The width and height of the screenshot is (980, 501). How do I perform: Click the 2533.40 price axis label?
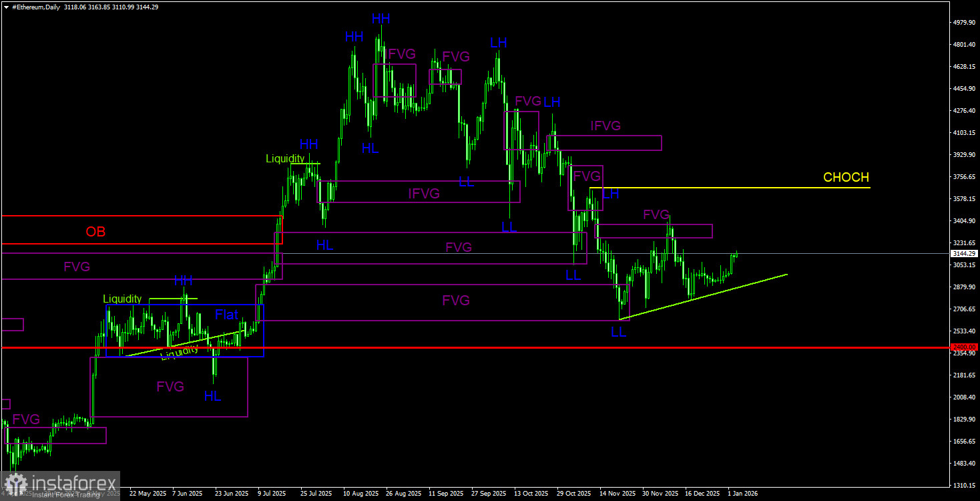964,331
